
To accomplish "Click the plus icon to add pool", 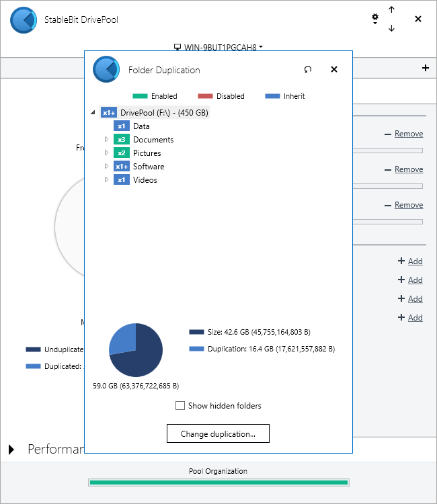I will 426,68.
